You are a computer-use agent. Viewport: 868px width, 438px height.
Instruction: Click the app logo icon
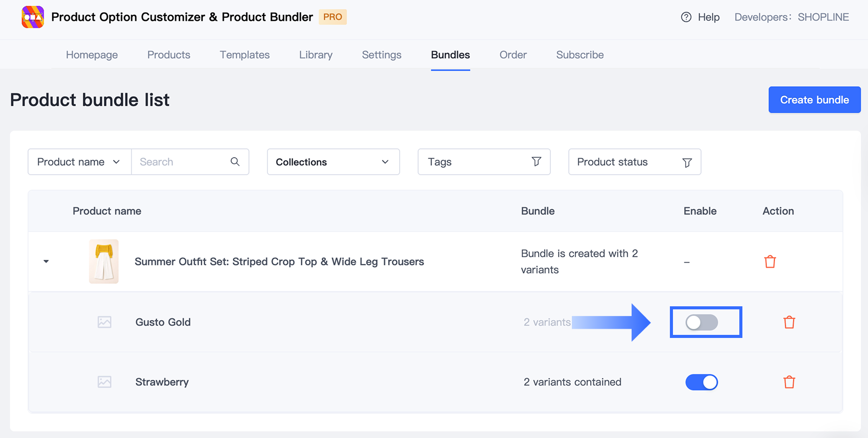(33, 17)
